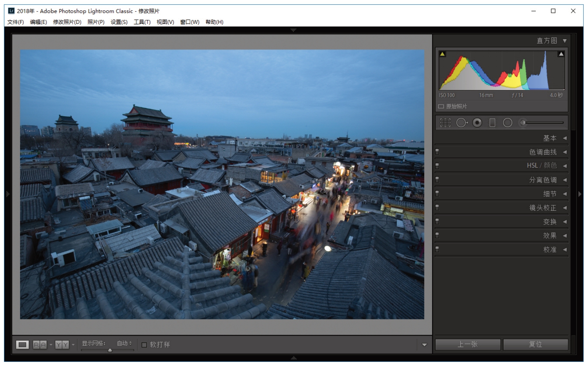Activate the Red Eye Correction tool

pos(477,123)
